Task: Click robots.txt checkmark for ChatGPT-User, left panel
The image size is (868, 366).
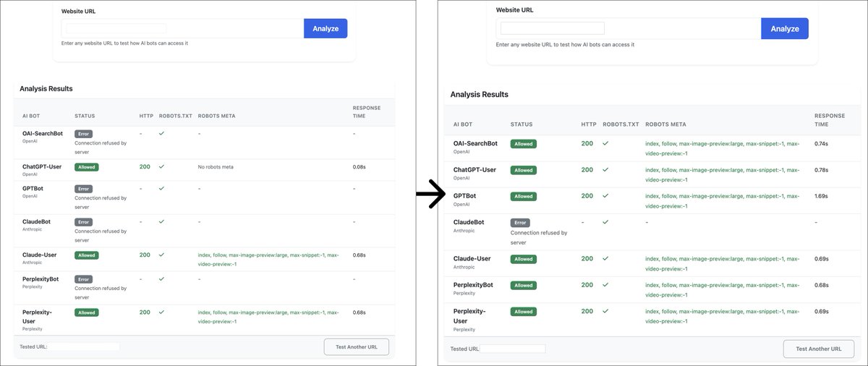Action: coord(162,166)
